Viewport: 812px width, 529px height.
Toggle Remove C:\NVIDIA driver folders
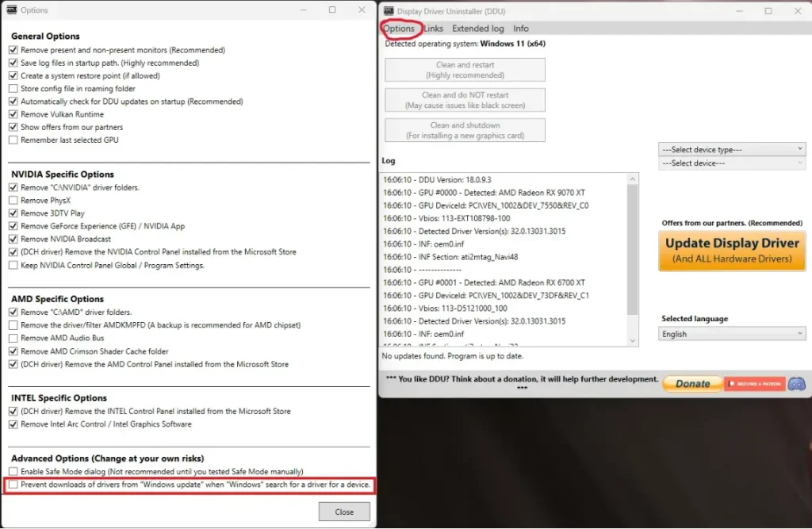(13, 187)
